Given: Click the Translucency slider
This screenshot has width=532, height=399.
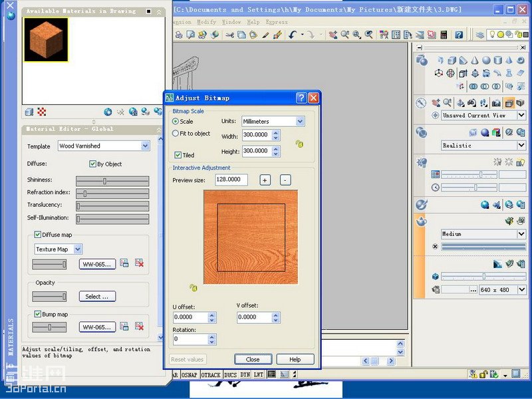Looking at the screenshot, I should (112, 206).
